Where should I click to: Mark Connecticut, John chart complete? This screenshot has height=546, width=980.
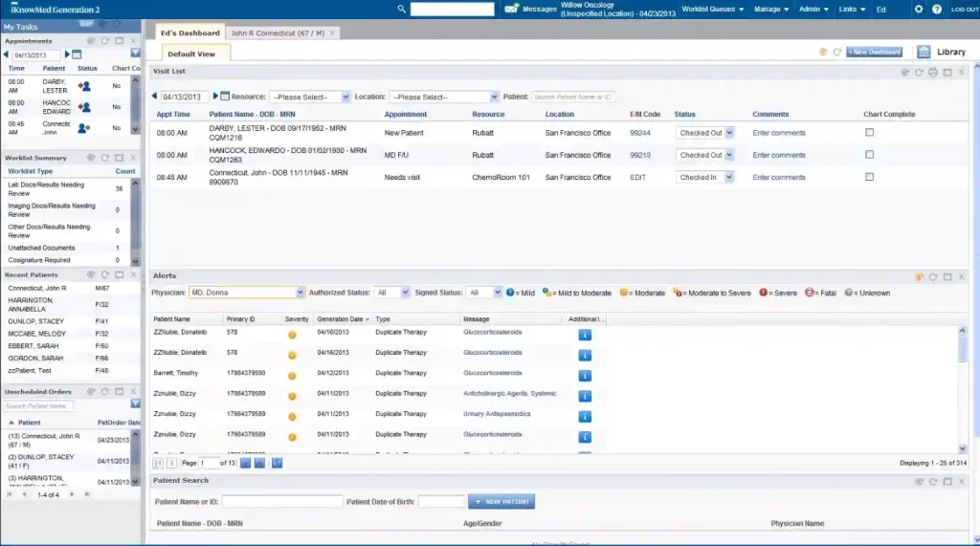(x=869, y=177)
